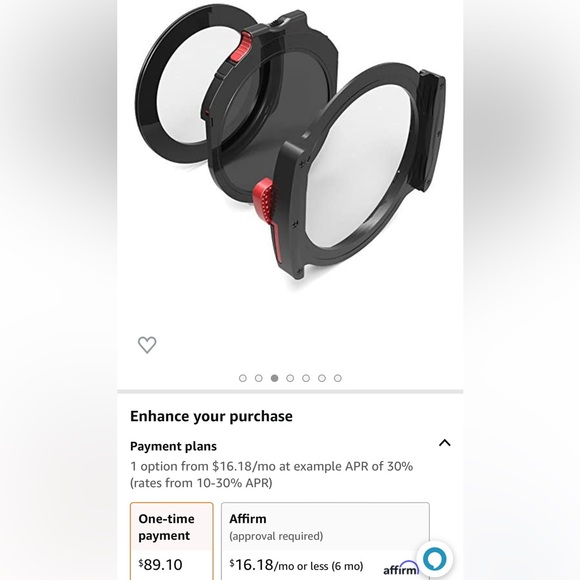580x580 pixels.
Task: Click $16.18/mo or less Affirm price
Action: click(x=296, y=565)
